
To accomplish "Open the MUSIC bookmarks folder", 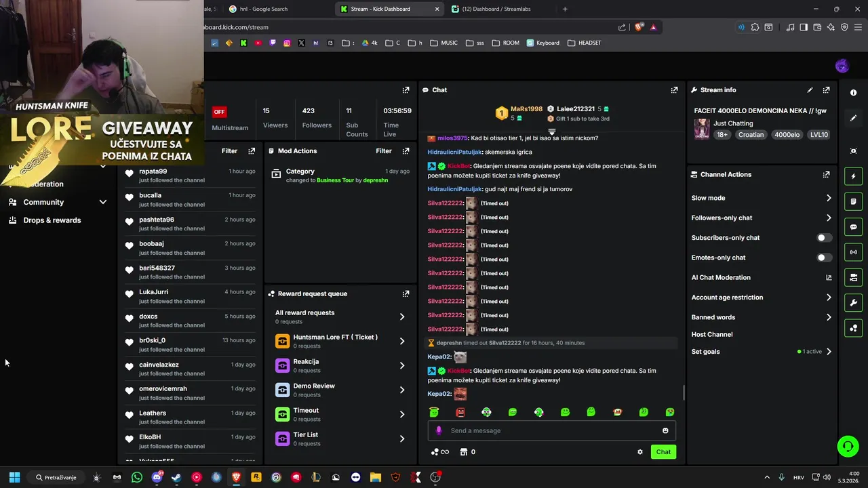I will click(444, 43).
